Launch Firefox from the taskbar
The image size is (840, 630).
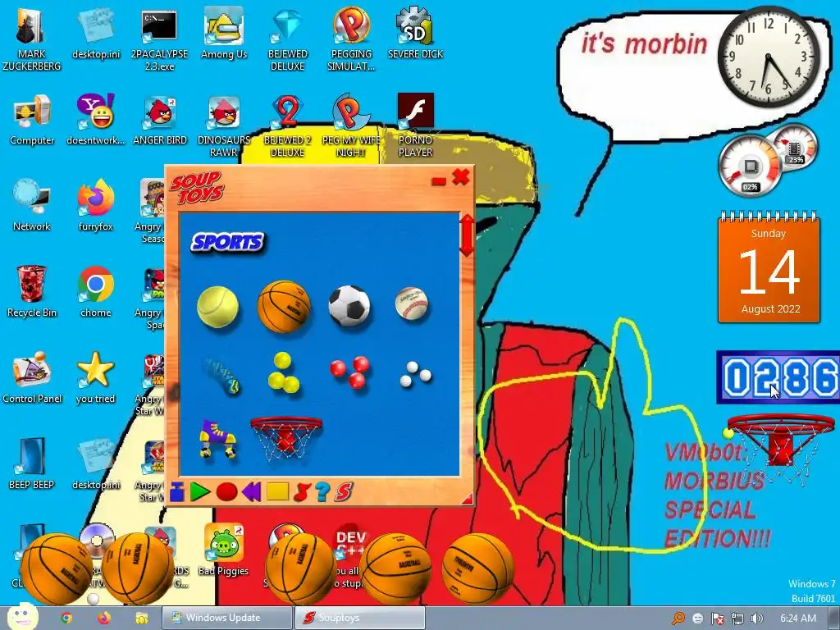coord(103,618)
